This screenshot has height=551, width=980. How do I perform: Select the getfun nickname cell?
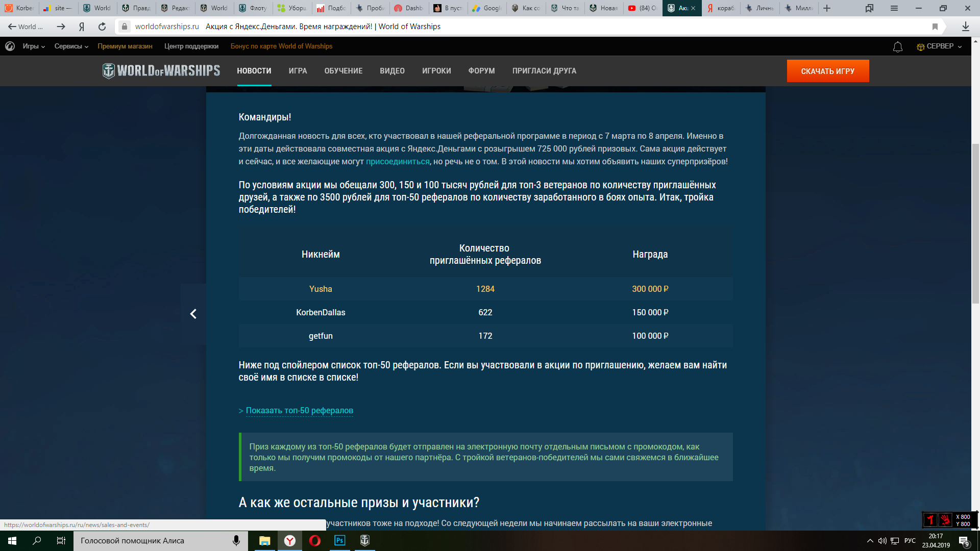click(321, 336)
